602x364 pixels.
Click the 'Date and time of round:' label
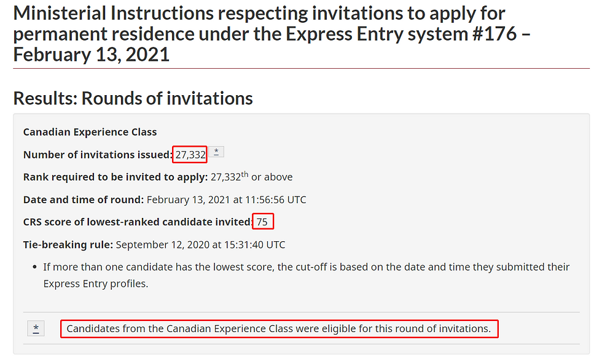coord(84,199)
